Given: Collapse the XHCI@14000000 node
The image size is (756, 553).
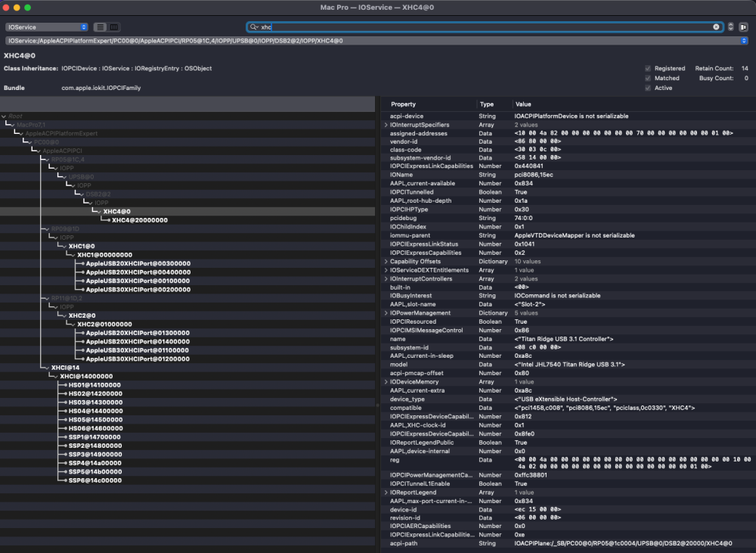Looking at the screenshot, I should click(x=55, y=377).
